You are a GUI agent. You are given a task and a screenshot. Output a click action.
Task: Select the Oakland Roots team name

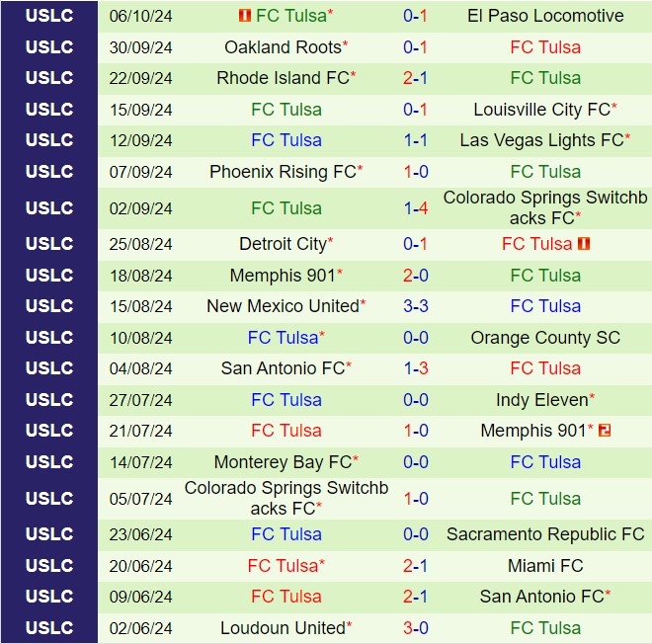(x=282, y=47)
